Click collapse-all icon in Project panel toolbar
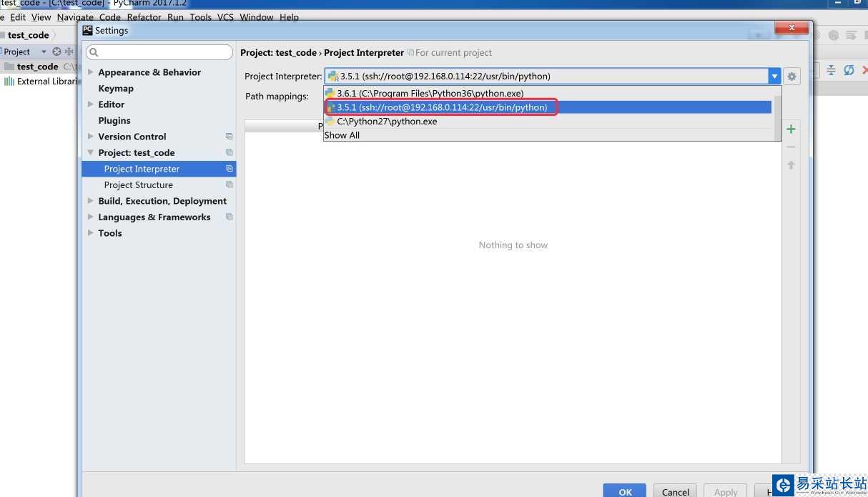The image size is (868, 497). pyautogui.click(x=69, y=51)
